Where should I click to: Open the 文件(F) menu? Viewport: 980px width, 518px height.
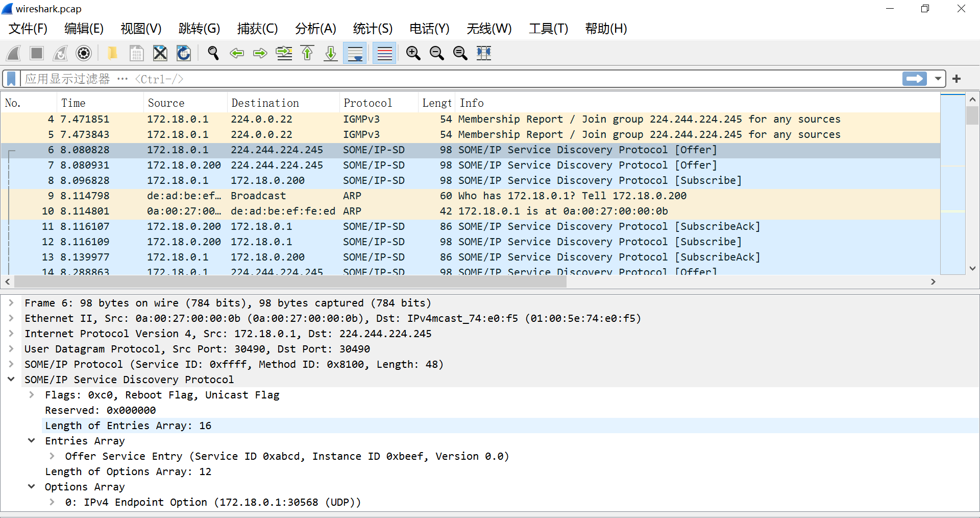tap(28, 29)
